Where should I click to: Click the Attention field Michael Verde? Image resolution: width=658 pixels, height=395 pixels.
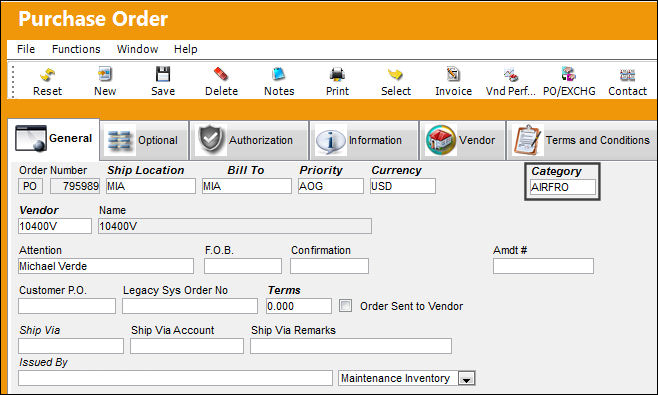click(x=106, y=266)
